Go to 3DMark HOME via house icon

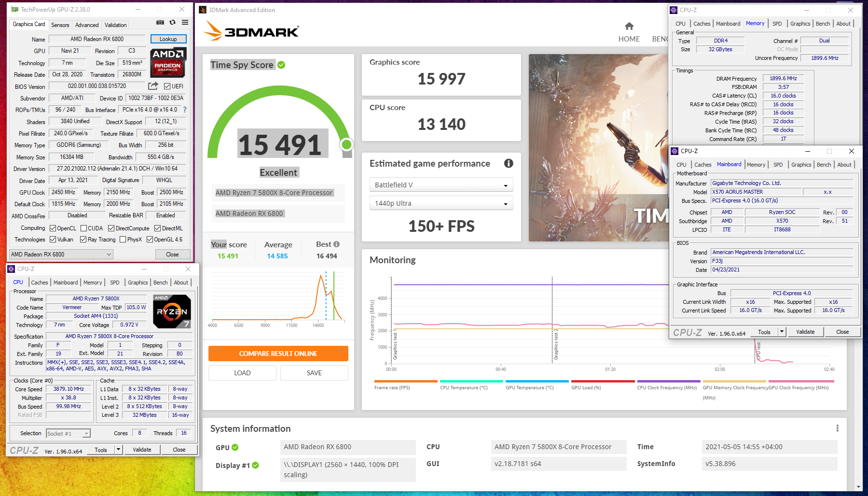[x=629, y=26]
